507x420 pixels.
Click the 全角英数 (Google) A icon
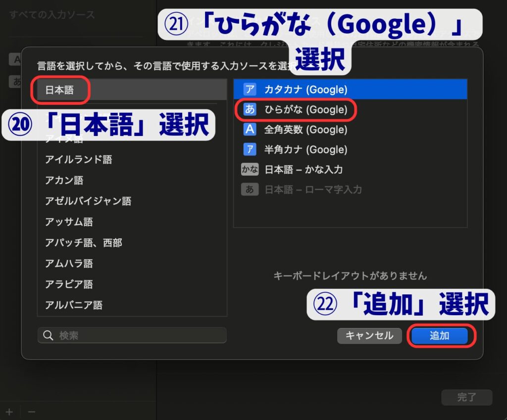point(250,129)
